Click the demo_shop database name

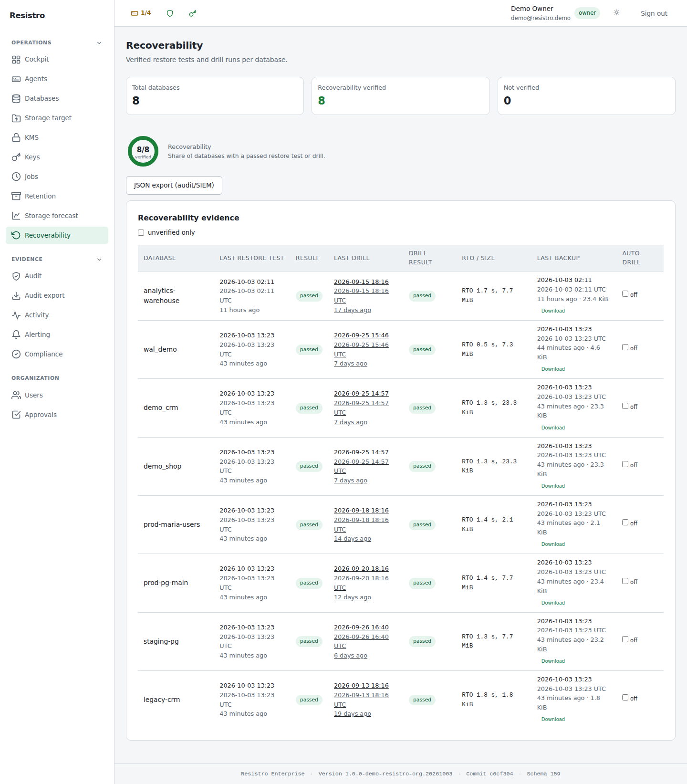click(163, 467)
